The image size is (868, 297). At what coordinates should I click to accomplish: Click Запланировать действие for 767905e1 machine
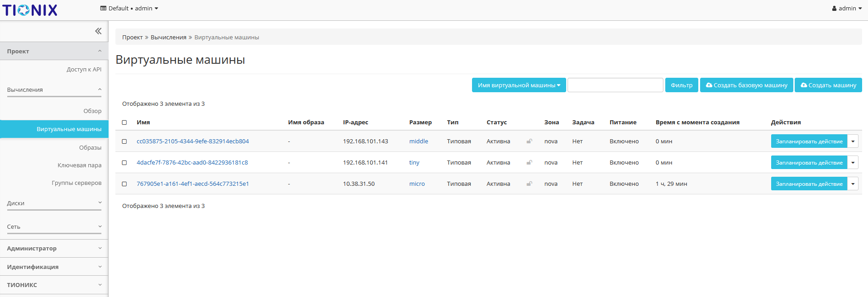click(x=809, y=184)
